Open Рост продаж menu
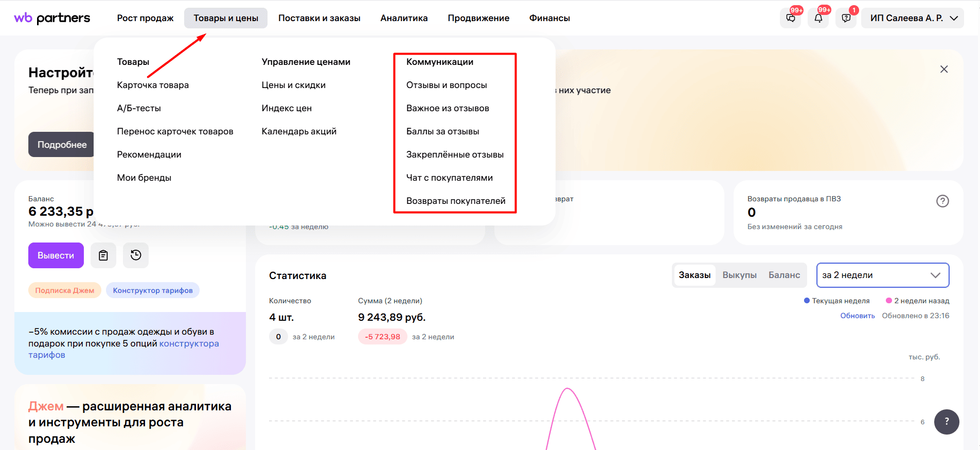This screenshot has width=980, height=450. coord(145,18)
